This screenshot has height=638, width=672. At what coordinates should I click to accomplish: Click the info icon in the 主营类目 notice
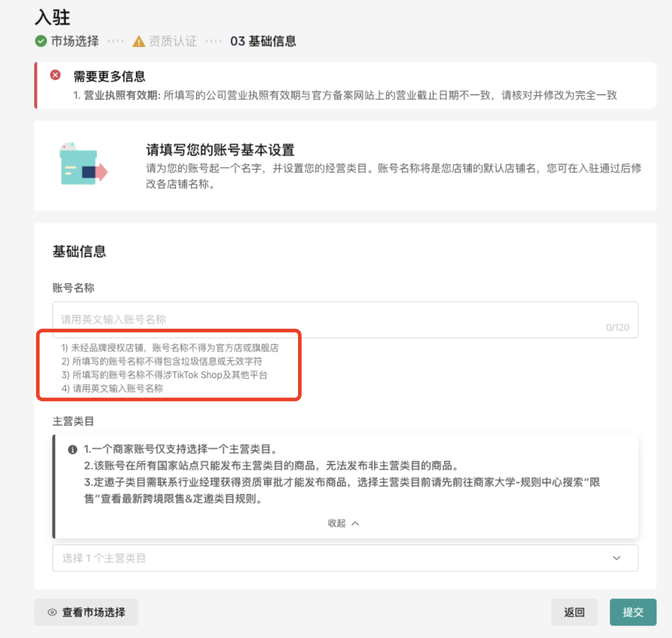point(72,450)
